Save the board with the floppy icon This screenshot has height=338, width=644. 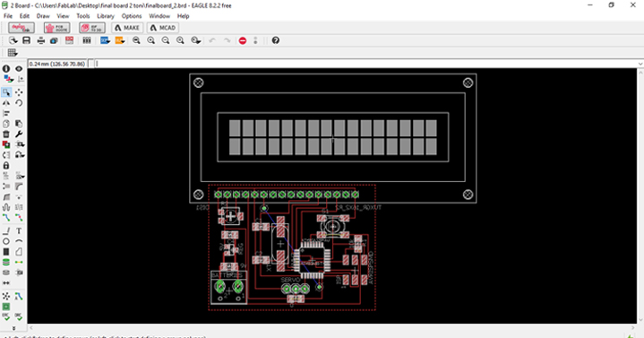26,40
